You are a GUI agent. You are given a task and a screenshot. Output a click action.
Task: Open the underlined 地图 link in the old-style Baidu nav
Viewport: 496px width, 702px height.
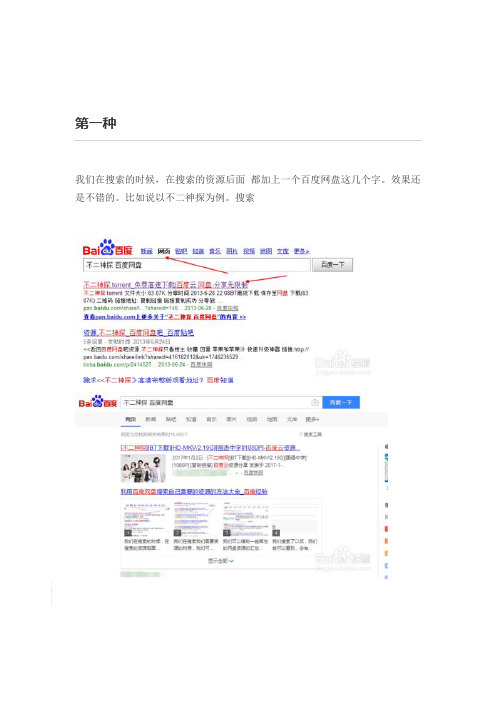coord(266,251)
